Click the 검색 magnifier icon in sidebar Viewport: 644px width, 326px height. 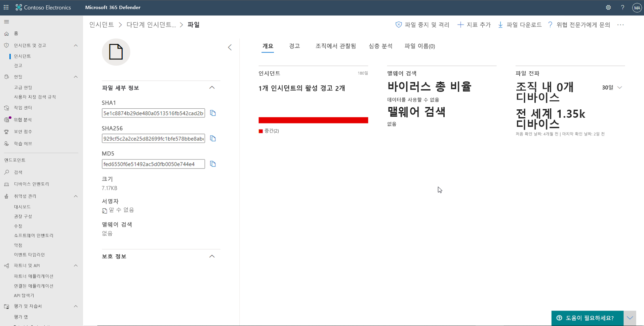tap(6, 172)
